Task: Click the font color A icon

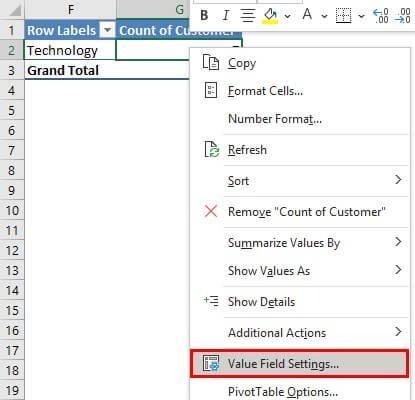Action: 307,15
